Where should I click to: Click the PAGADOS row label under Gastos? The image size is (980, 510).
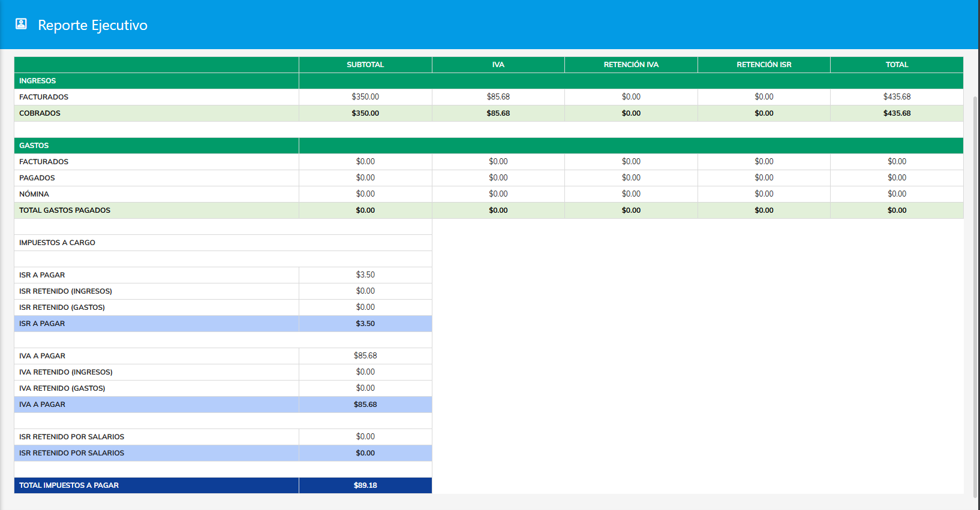pos(37,178)
